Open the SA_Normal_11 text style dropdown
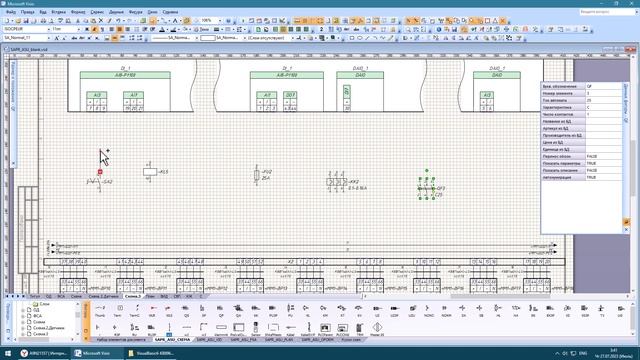The image size is (640, 360). [49, 38]
